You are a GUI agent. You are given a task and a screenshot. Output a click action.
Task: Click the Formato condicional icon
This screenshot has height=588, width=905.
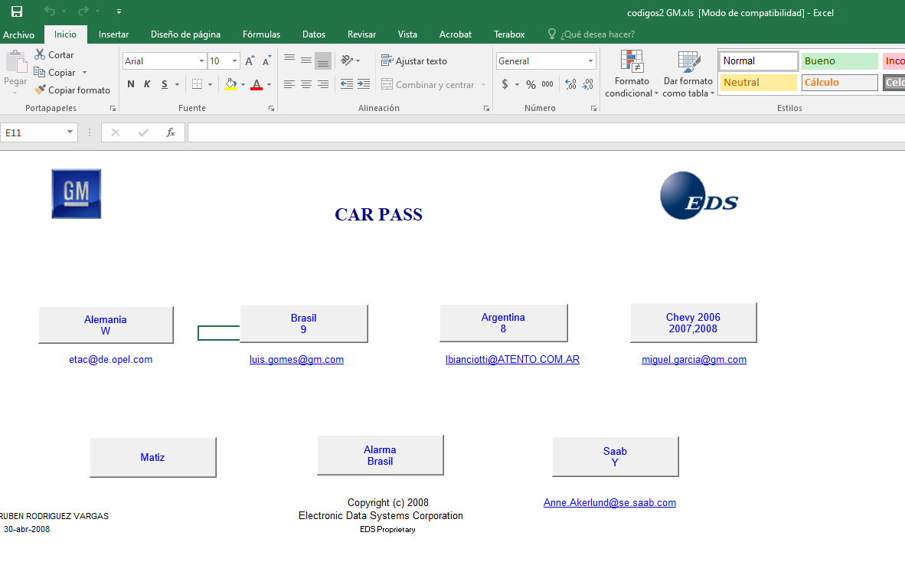tap(632, 63)
